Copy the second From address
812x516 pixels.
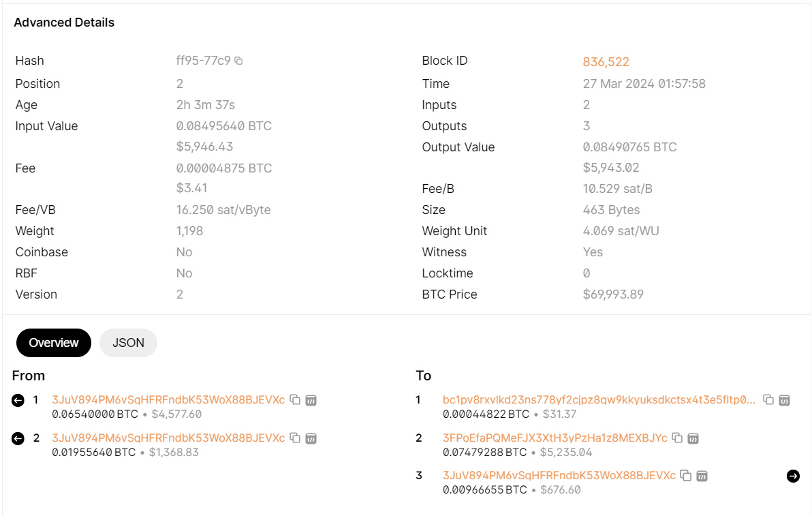(x=294, y=438)
